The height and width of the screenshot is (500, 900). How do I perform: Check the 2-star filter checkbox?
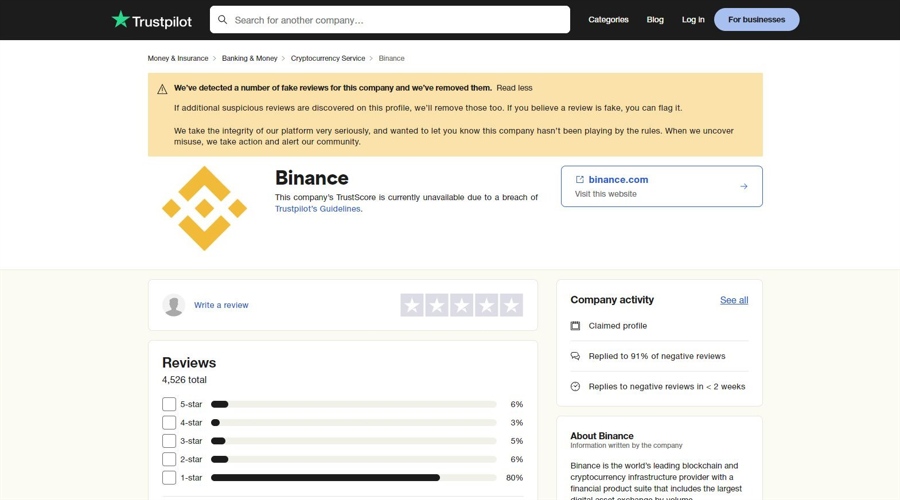click(x=169, y=459)
